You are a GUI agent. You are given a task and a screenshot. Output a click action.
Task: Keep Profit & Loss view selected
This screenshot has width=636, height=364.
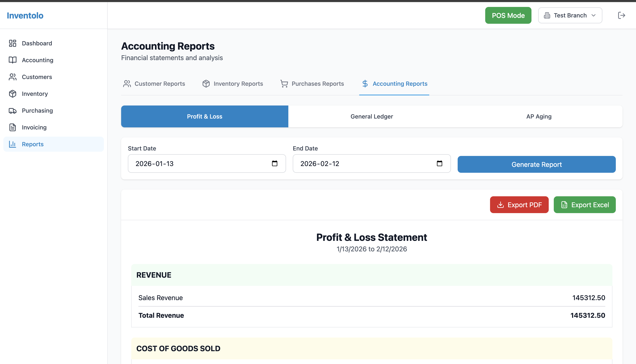point(204,116)
